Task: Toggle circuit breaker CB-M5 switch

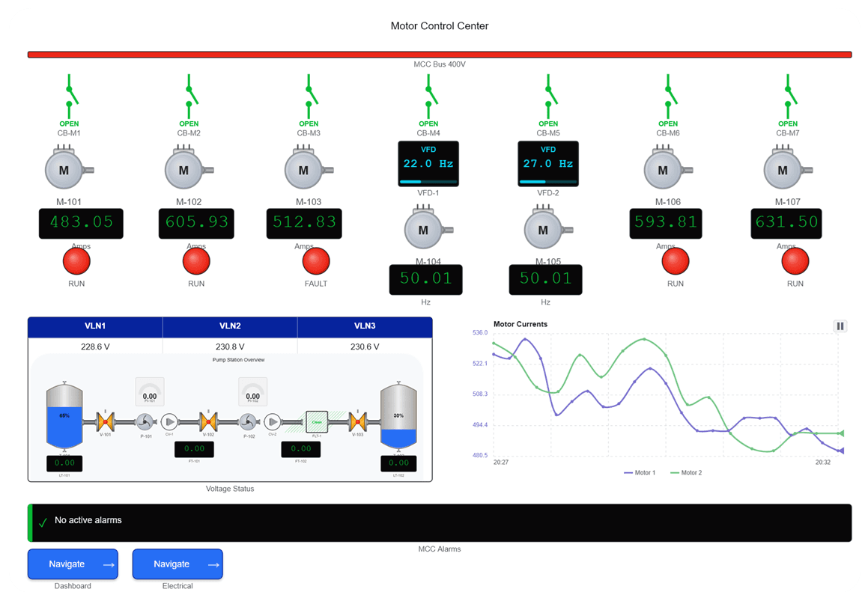Action: pyautogui.click(x=550, y=97)
